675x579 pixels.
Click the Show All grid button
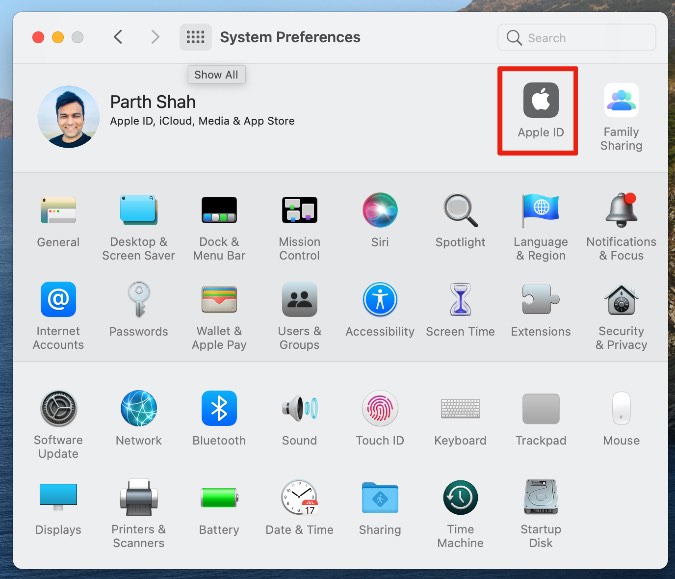pyautogui.click(x=196, y=37)
